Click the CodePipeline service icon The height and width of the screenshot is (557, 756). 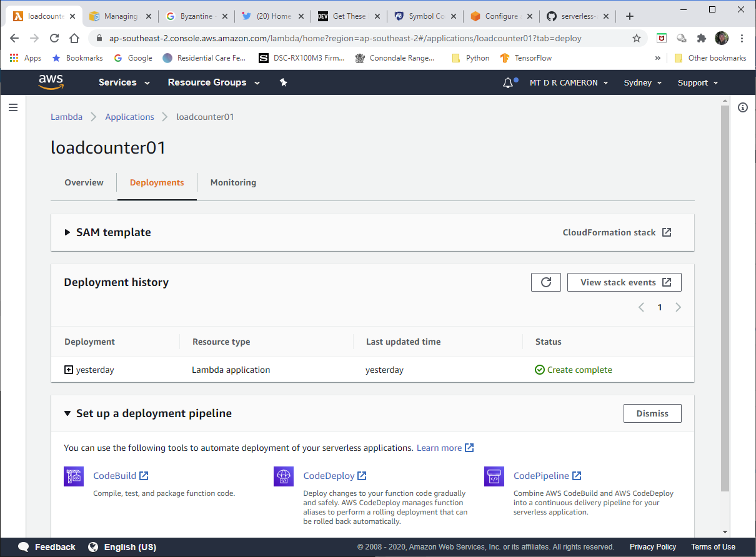(x=494, y=476)
